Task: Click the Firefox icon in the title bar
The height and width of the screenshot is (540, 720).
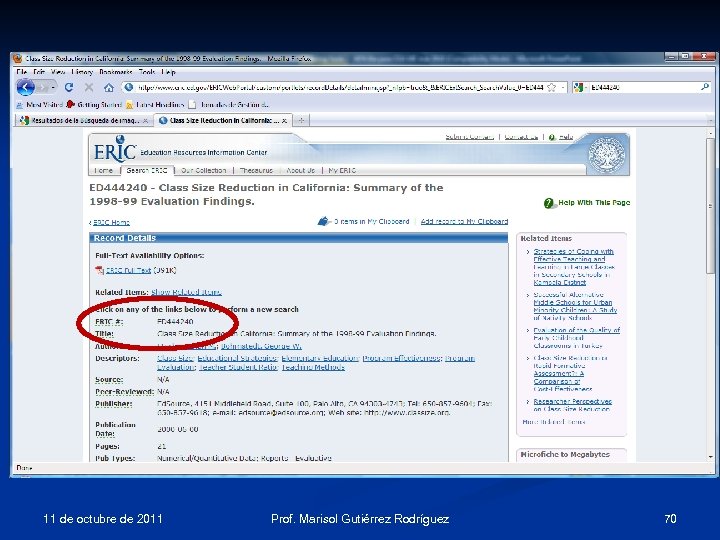Action: [18, 58]
